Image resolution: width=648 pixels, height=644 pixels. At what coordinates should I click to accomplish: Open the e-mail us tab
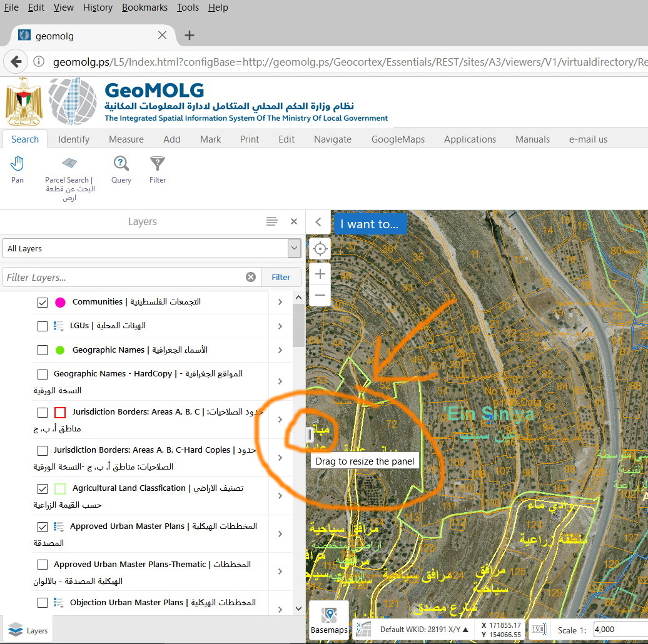588,139
